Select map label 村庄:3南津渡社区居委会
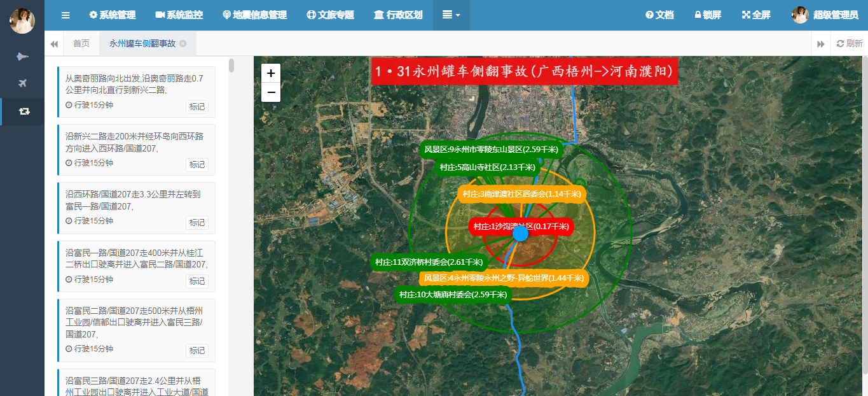Image resolution: width=868 pixels, height=396 pixels. [521, 194]
